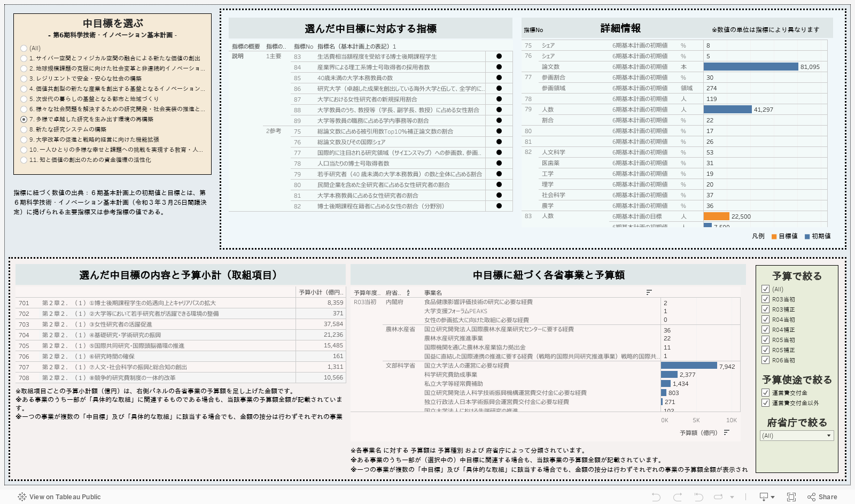Click the 予算小計（億円）column header
Image resolution: width=855 pixels, height=504 pixels.
[x=321, y=292]
